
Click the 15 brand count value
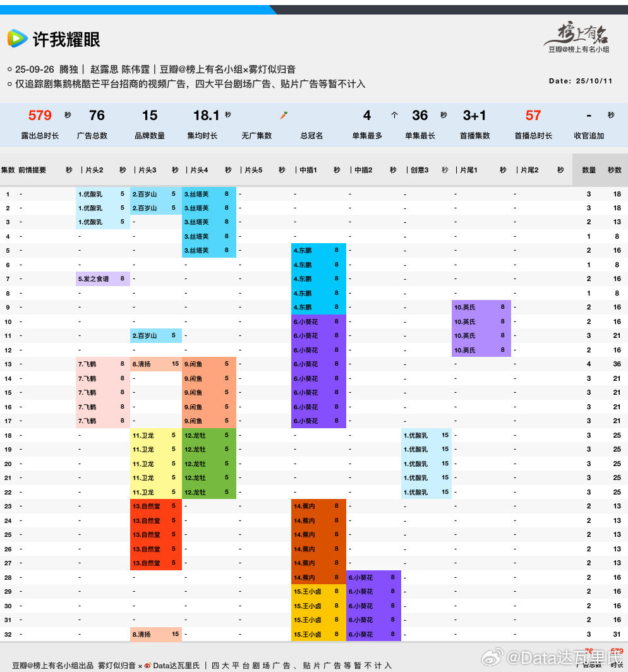(150, 116)
